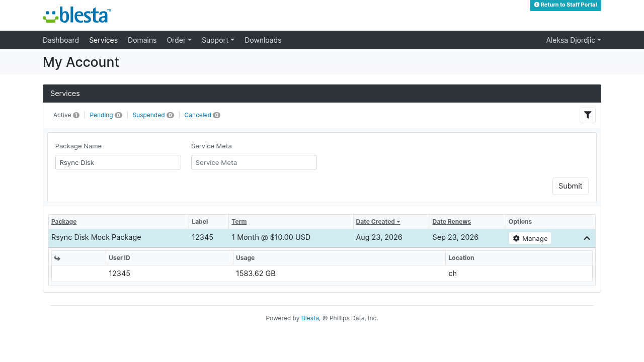644x362 pixels.
Task: Select the Active services tab
Action: (x=66, y=115)
